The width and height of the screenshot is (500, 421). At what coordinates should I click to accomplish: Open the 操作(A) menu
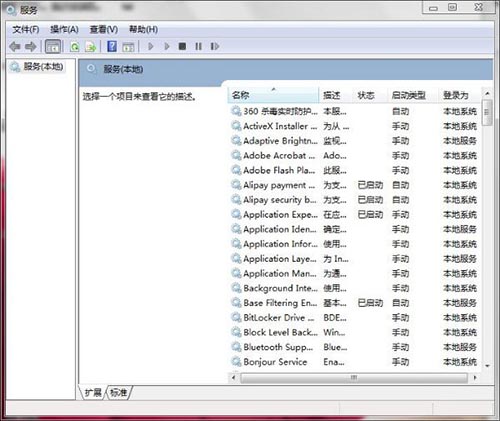64,29
